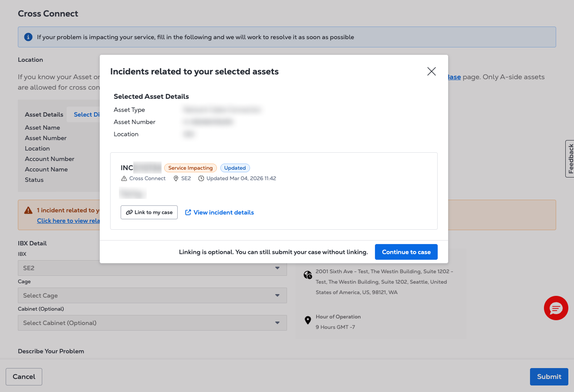Close the incidents dialog with X

coord(432,71)
